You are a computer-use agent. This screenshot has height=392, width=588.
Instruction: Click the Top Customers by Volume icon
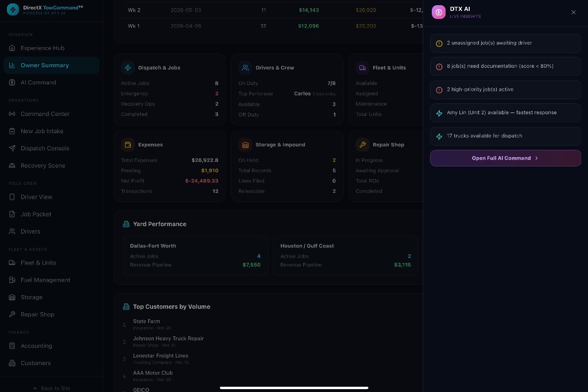pyautogui.click(x=126, y=307)
